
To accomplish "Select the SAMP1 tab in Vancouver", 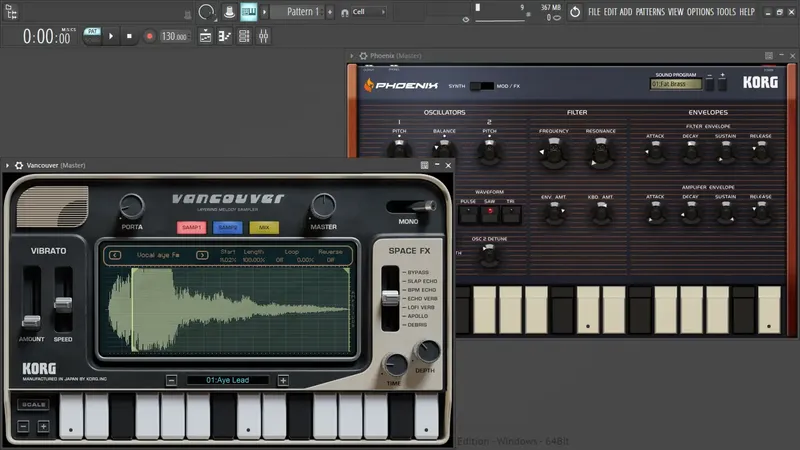I will tap(191, 228).
